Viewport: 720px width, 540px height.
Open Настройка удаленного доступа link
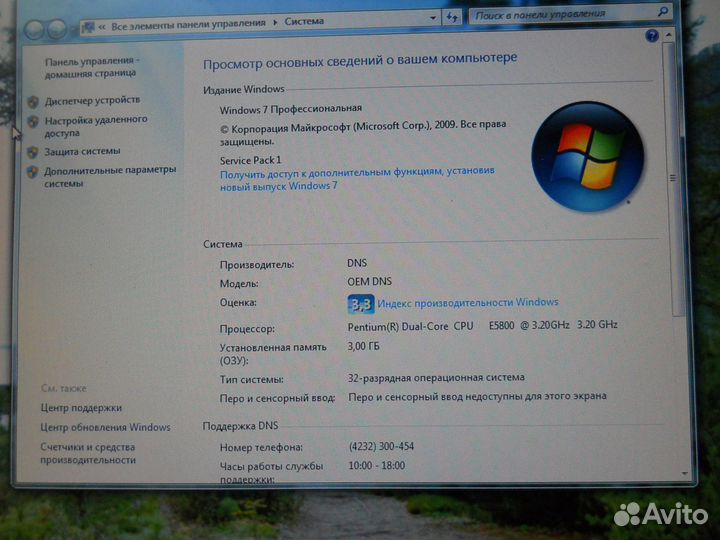96,126
